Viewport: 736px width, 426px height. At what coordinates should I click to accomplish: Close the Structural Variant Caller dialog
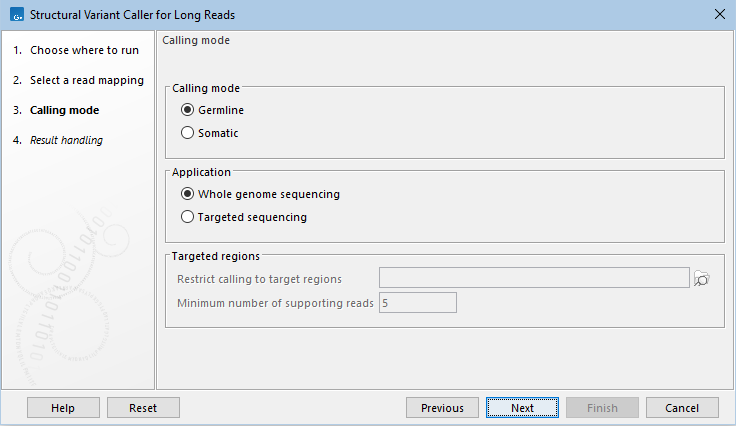(720, 14)
